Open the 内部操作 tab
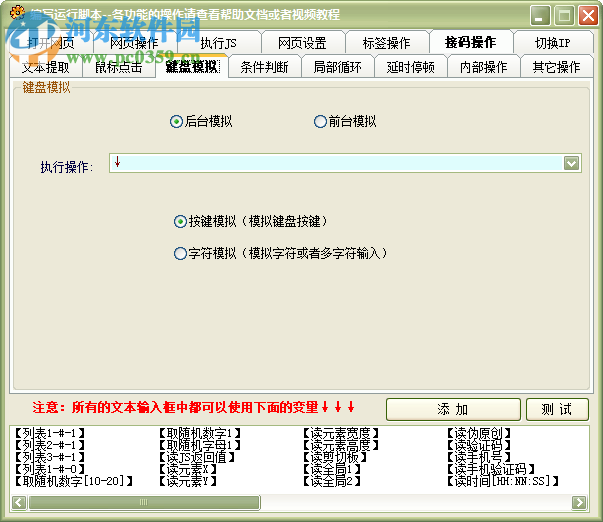This screenshot has height=522, width=603. click(484, 67)
